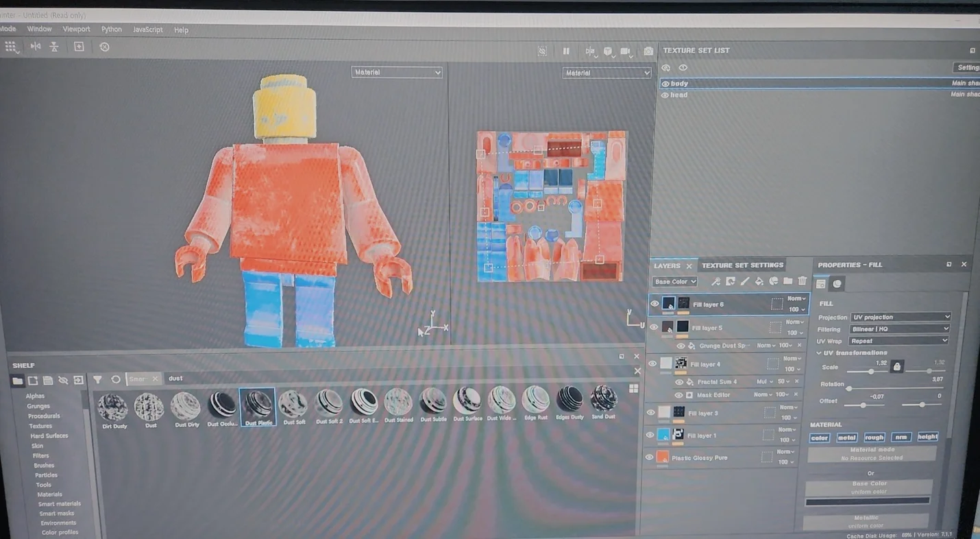The image size is (980, 539).
Task: Click the shelf filter funnel icon
Action: [x=97, y=379]
